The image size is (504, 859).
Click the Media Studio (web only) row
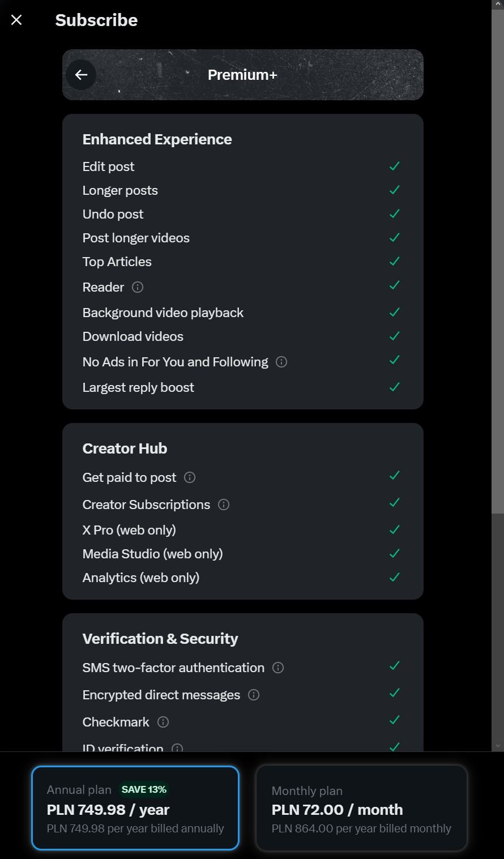(x=242, y=554)
